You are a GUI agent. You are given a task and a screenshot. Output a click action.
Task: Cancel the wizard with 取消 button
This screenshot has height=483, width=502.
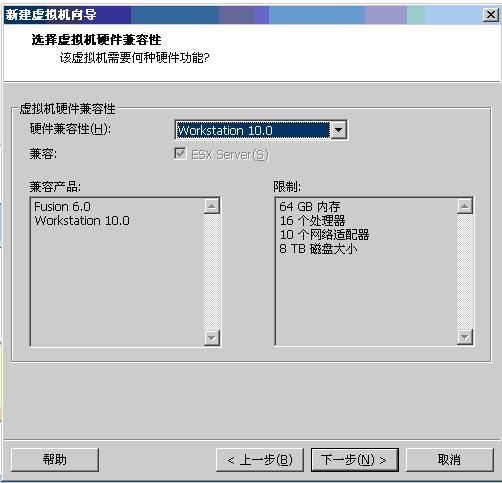[x=450, y=460]
